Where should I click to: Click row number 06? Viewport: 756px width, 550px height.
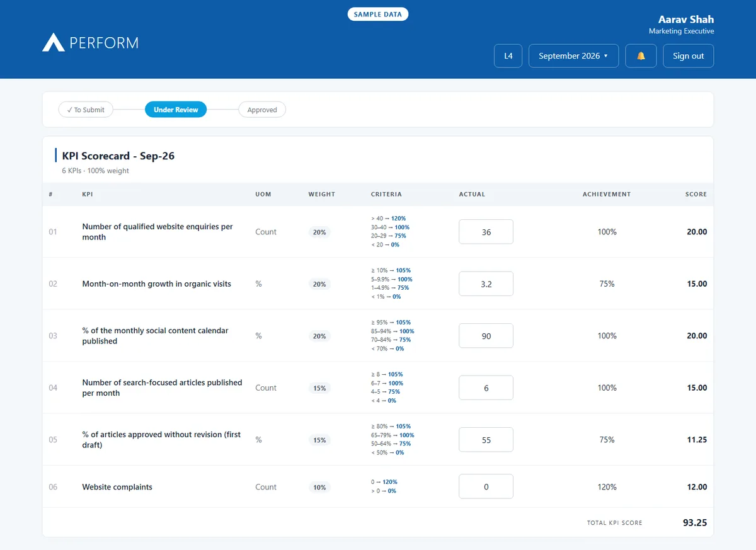coord(53,486)
